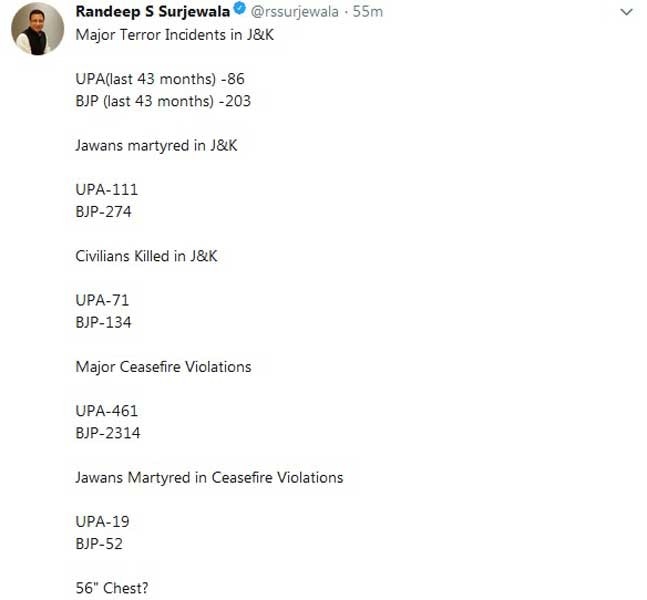The width and height of the screenshot is (647, 600).
Task: Open the 55m timestamp permalink
Action: point(368,12)
